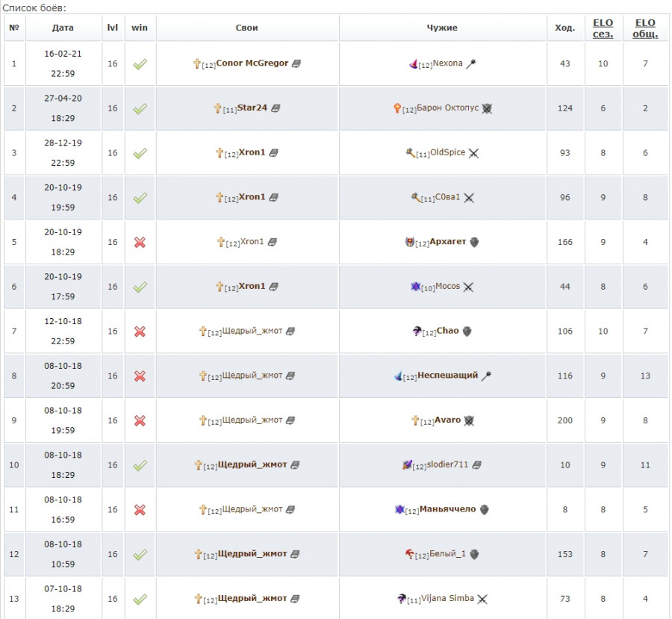Open slodier711's player profile
Viewport: 672px width, 619px height.
point(447,464)
